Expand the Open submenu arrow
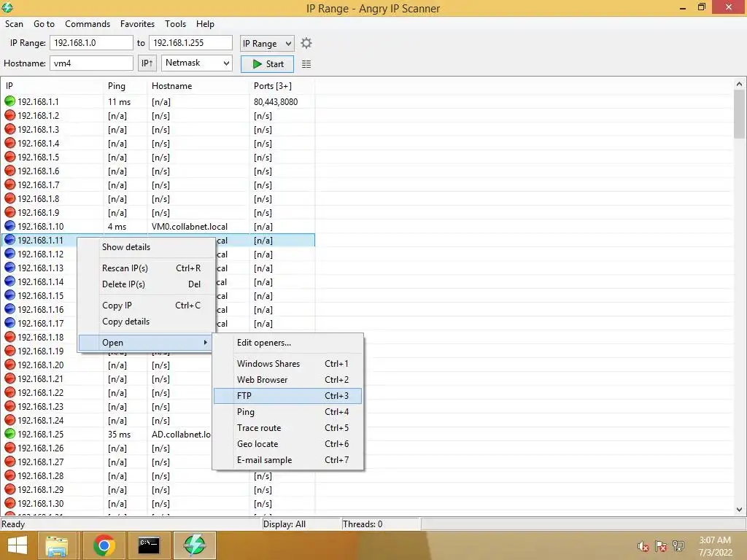 coord(205,343)
